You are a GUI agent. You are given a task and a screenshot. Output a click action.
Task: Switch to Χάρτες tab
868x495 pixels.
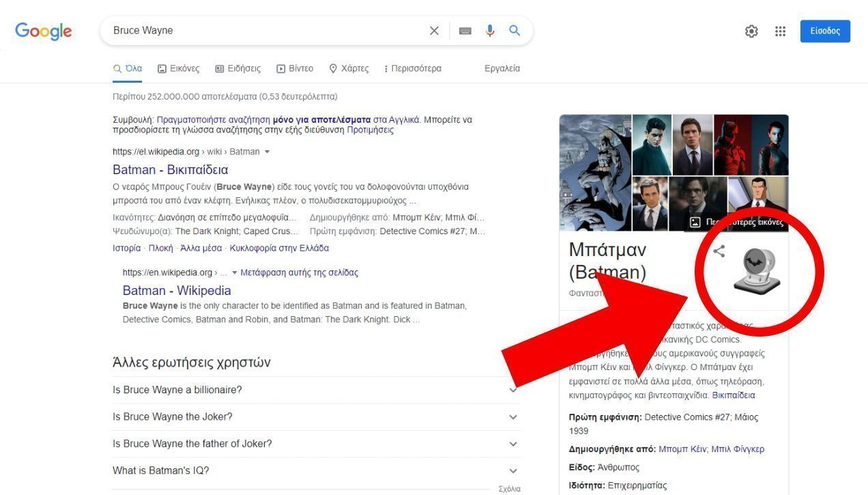point(349,68)
